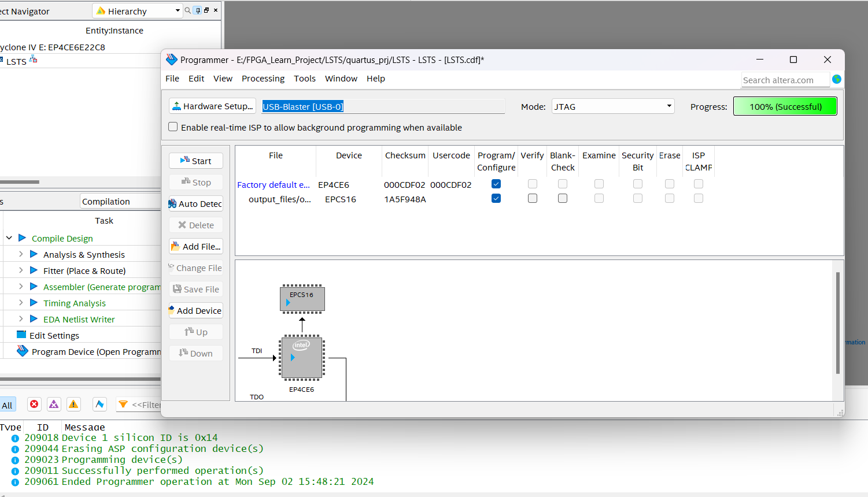Click the info icon of message 209018
Screen dimensions: 868x497
tap(15, 439)
